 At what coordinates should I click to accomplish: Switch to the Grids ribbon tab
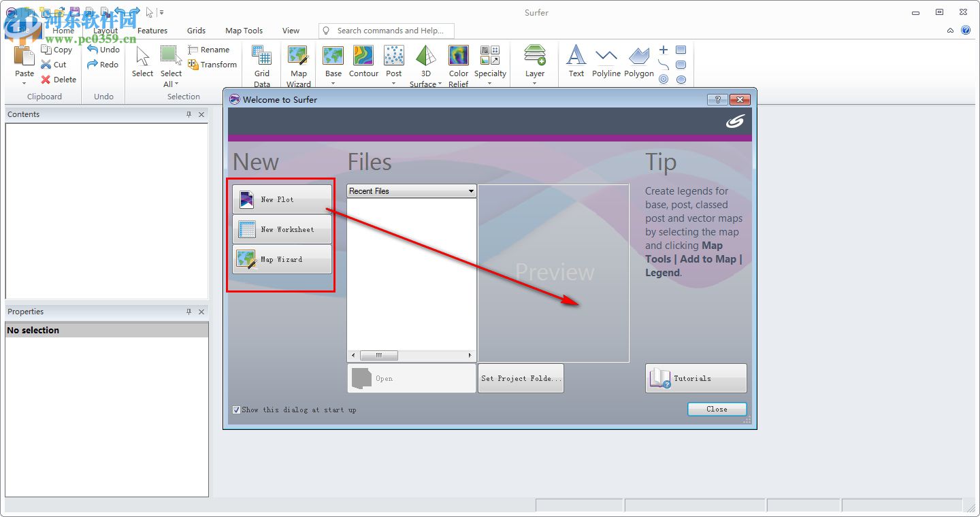click(197, 31)
